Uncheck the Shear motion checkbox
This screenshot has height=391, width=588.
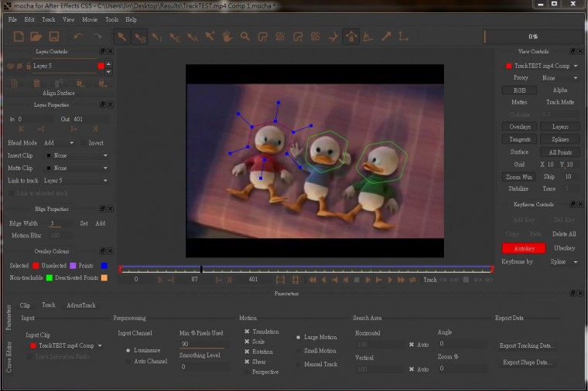pos(248,362)
